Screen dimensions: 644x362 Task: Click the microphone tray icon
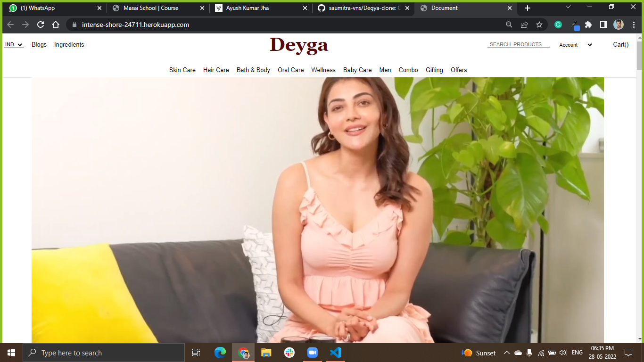click(529, 353)
